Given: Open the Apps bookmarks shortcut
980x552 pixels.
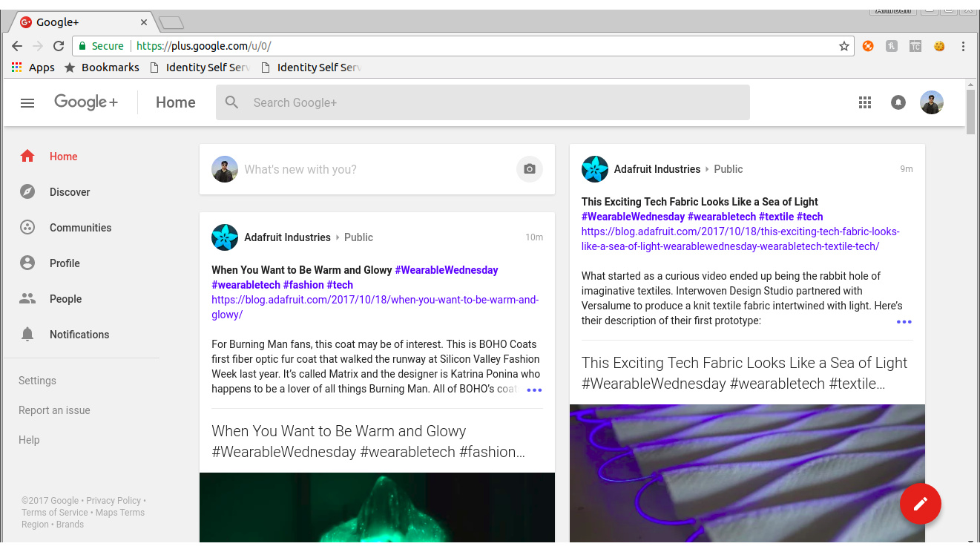Looking at the screenshot, I should click(x=33, y=68).
